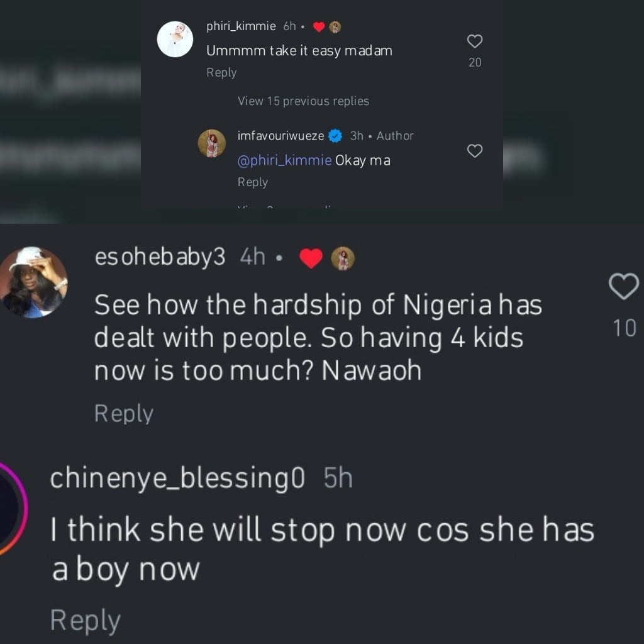644x644 pixels.
Task: Open imfavouriwueze's profile avatar
Action: point(212,143)
